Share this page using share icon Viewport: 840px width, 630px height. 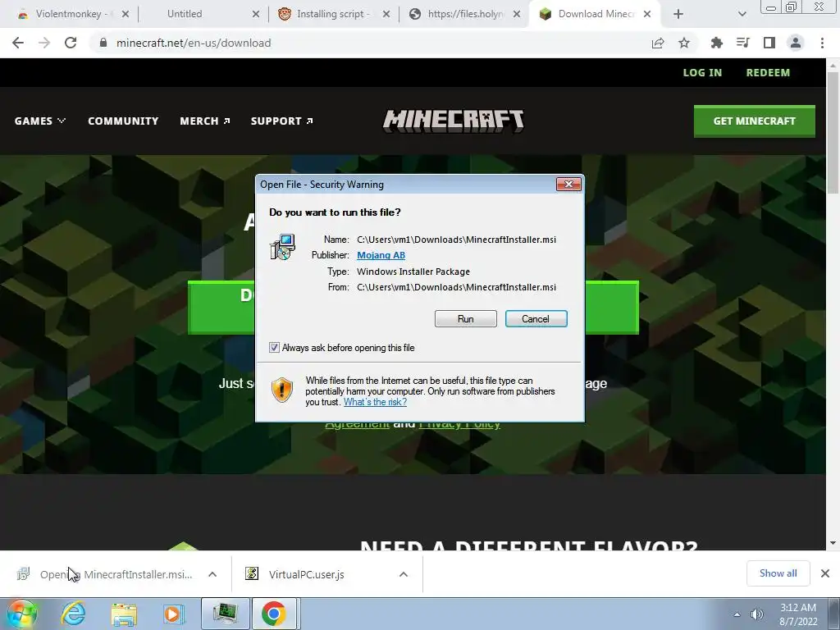point(658,43)
